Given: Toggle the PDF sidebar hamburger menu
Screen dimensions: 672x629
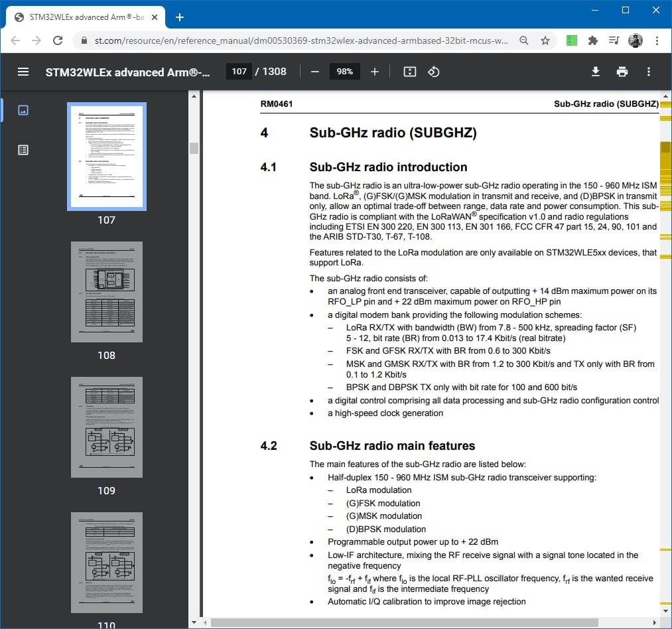Looking at the screenshot, I should tap(23, 72).
